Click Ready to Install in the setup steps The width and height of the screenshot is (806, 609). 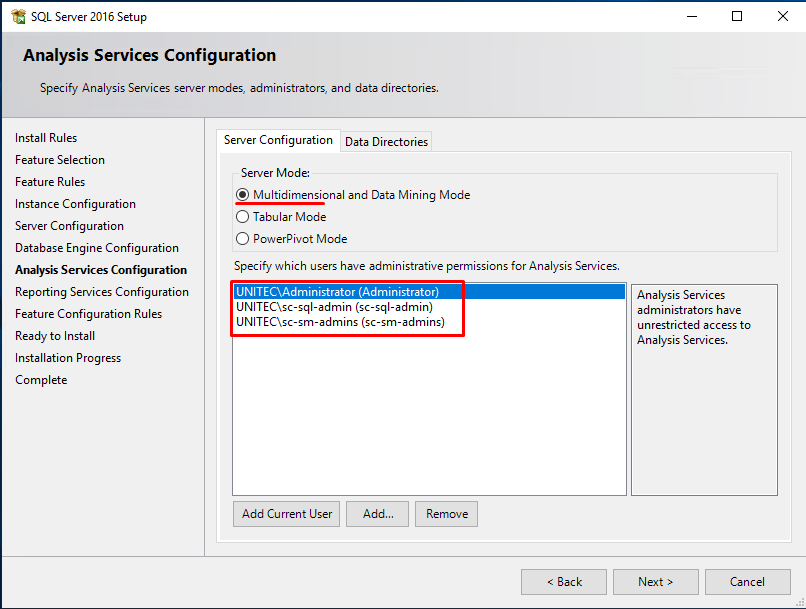(55, 336)
